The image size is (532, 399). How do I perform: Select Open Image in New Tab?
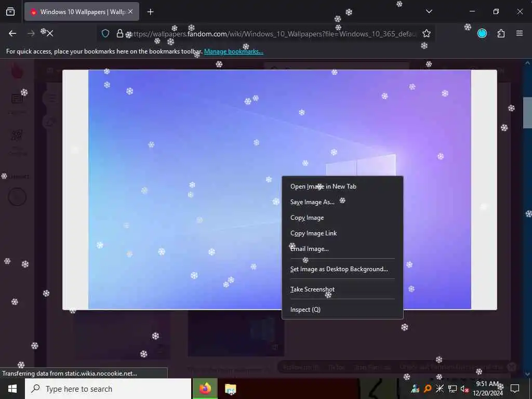[x=342, y=187]
